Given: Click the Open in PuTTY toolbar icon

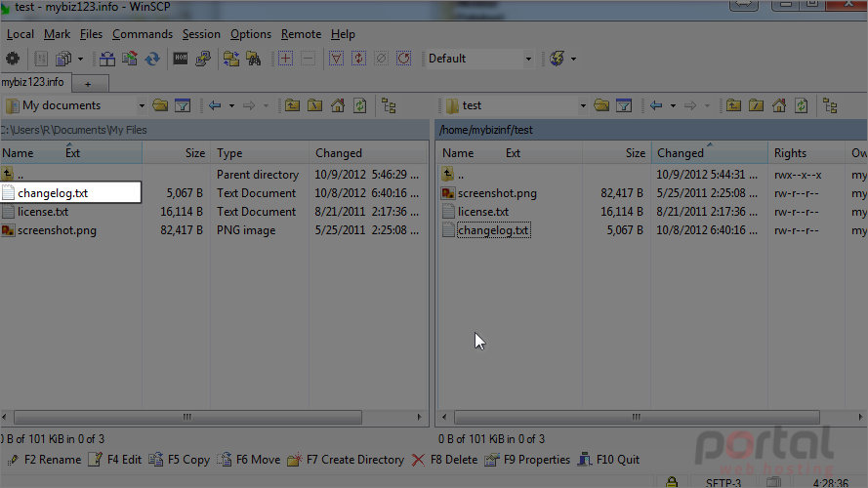Looking at the screenshot, I should 203,59.
